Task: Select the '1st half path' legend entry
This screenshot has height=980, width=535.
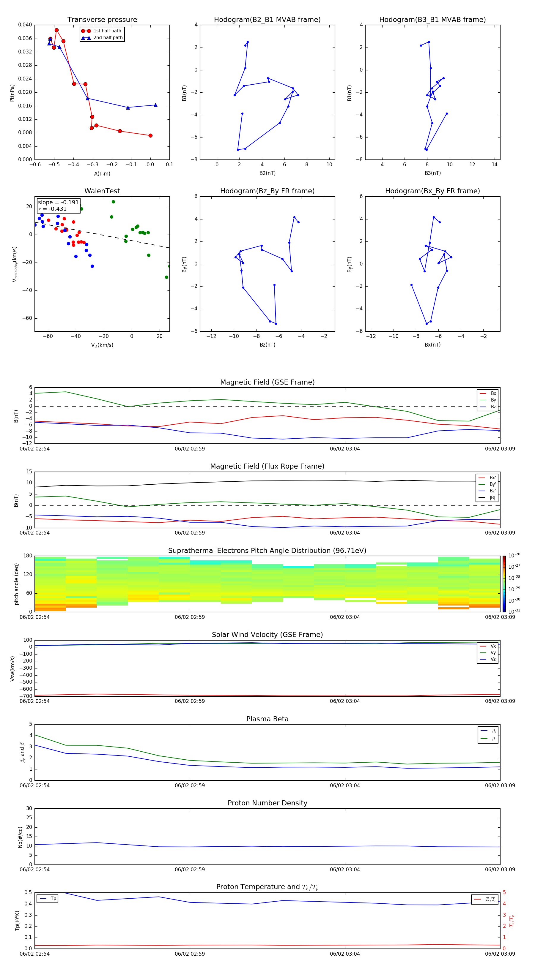Action: click(x=101, y=31)
